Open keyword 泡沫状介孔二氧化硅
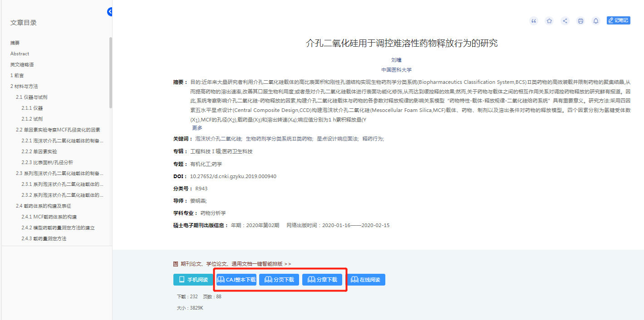Screen dimensions: 644x320 (218, 139)
